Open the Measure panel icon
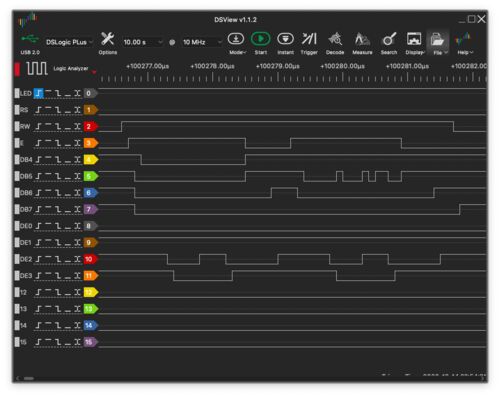The image size is (500, 397). [x=362, y=39]
